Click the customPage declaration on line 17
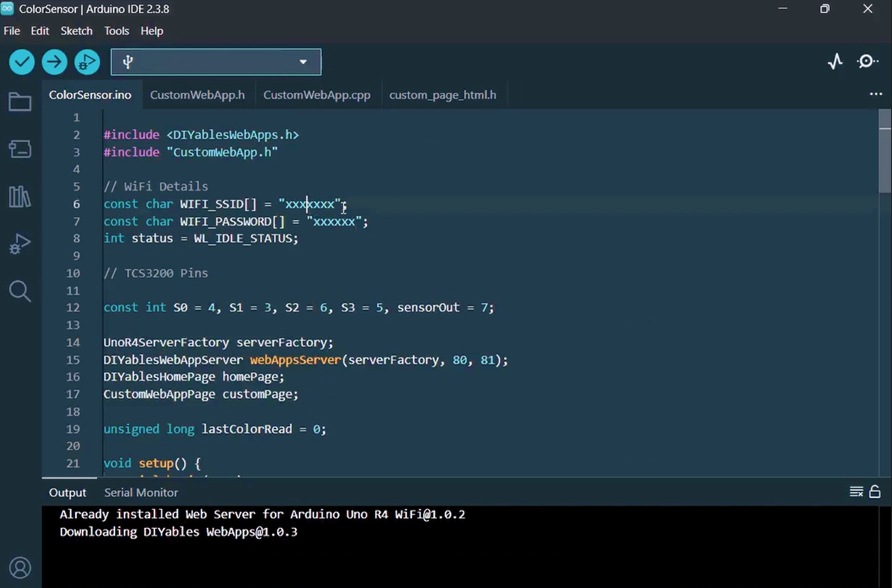The width and height of the screenshot is (892, 588). pyautogui.click(x=201, y=395)
